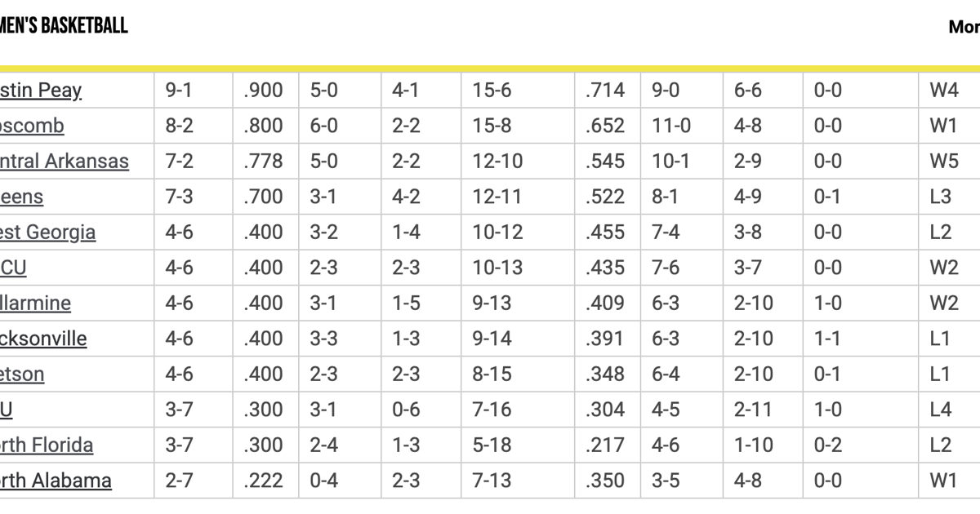Viewport: 980px width, 514px height.
Task: Click Lipscomb's 11-0 home record cell
Action: pos(670,126)
